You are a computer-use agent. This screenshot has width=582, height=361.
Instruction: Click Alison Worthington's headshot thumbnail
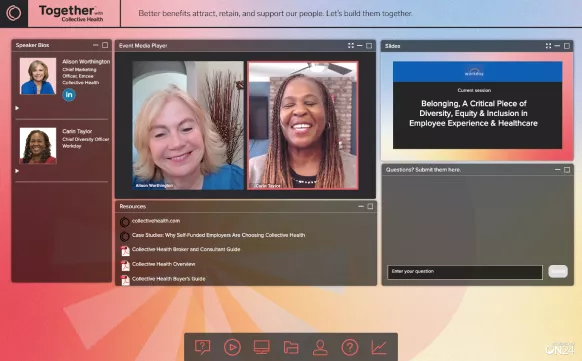[x=38, y=76]
